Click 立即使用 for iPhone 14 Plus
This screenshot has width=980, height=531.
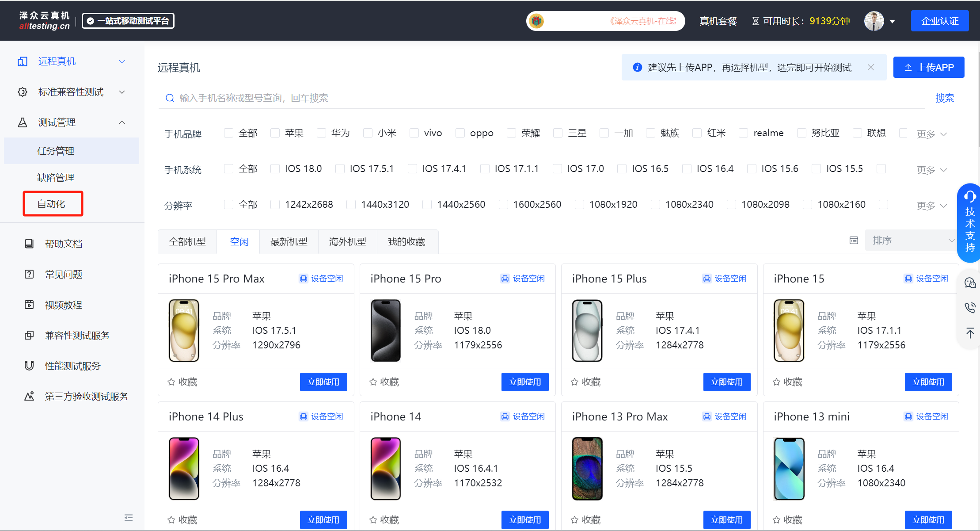coord(323,520)
